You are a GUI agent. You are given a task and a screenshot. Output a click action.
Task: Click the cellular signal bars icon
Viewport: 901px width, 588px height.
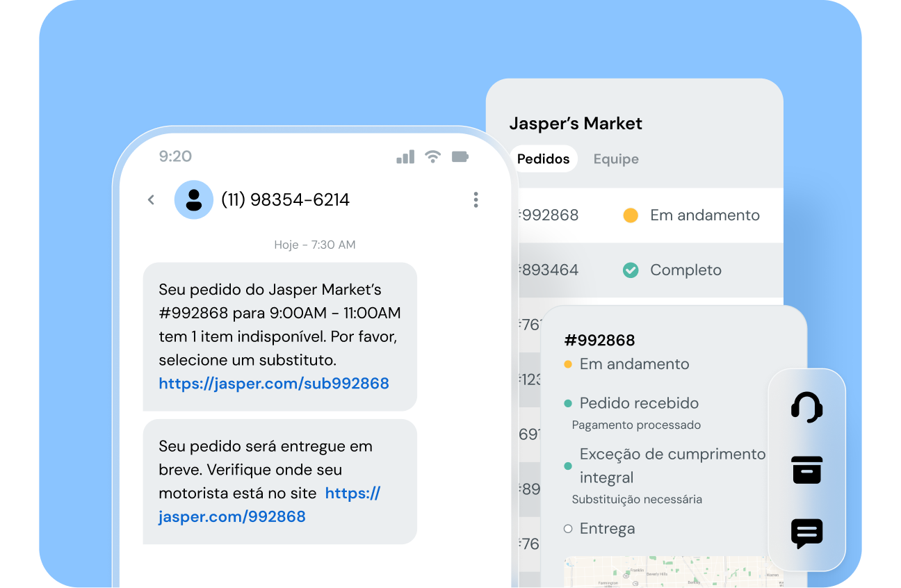pyautogui.click(x=405, y=157)
